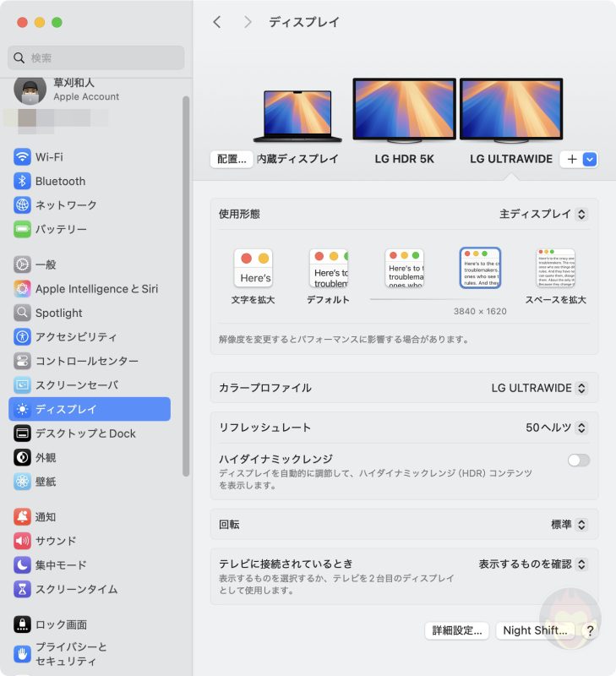Open Night Shift... settings
The width and height of the screenshot is (616, 676).
pos(535,630)
